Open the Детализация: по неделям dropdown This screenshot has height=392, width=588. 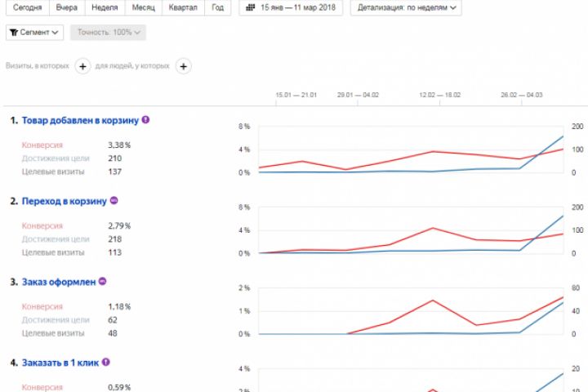406,7
